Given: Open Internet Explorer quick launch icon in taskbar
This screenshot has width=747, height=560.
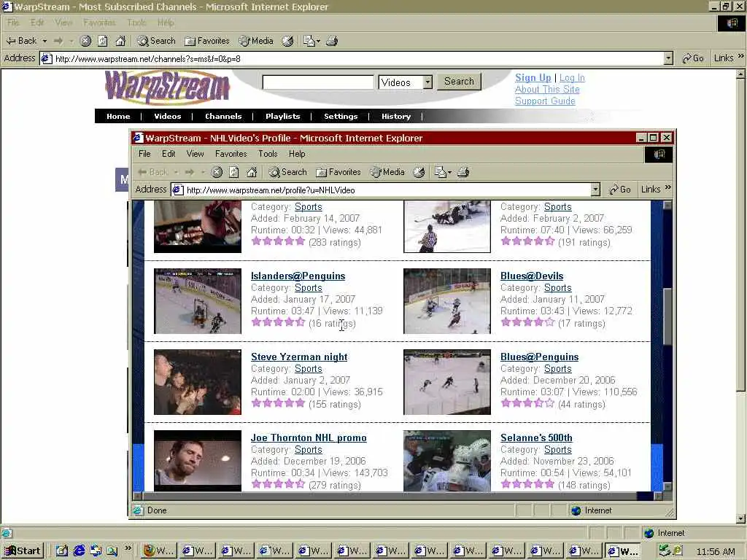Looking at the screenshot, I should point(79,551).
